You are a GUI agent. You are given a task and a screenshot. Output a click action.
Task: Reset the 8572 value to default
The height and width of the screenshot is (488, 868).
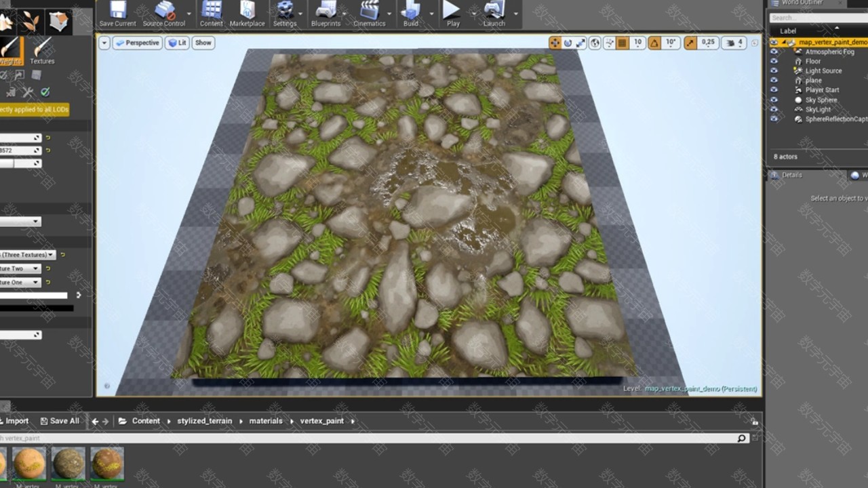[x=48, y=150]
